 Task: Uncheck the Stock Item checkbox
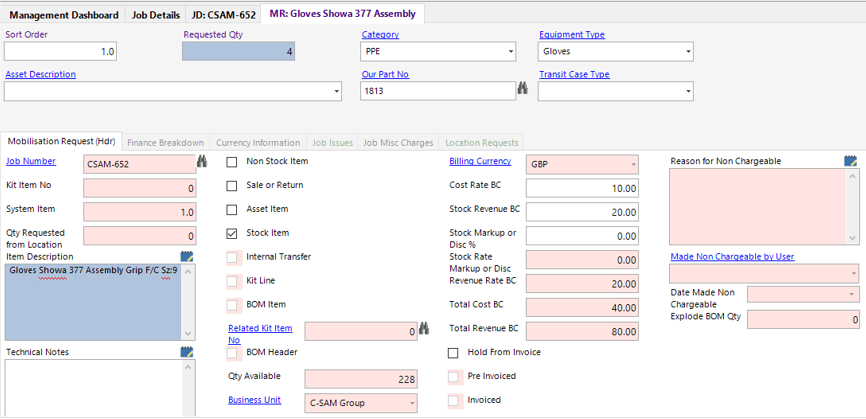233,233
